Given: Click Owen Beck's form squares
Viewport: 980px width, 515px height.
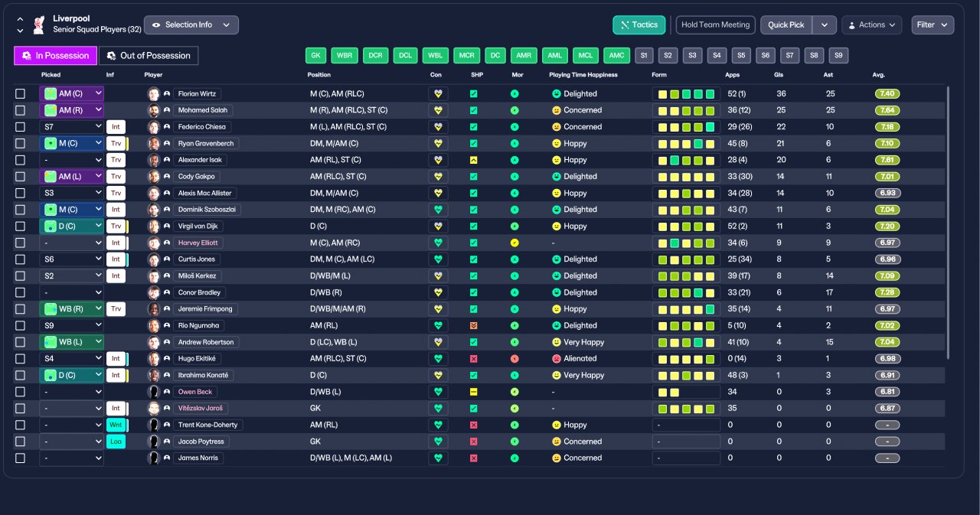Looking at the screenshot, I should click(x=686, y=392).
